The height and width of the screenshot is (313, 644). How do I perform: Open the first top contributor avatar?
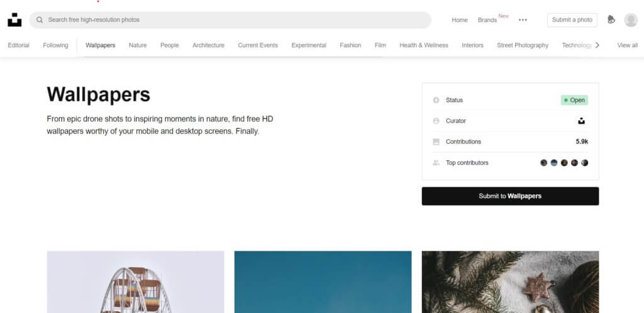click(544, 163)
